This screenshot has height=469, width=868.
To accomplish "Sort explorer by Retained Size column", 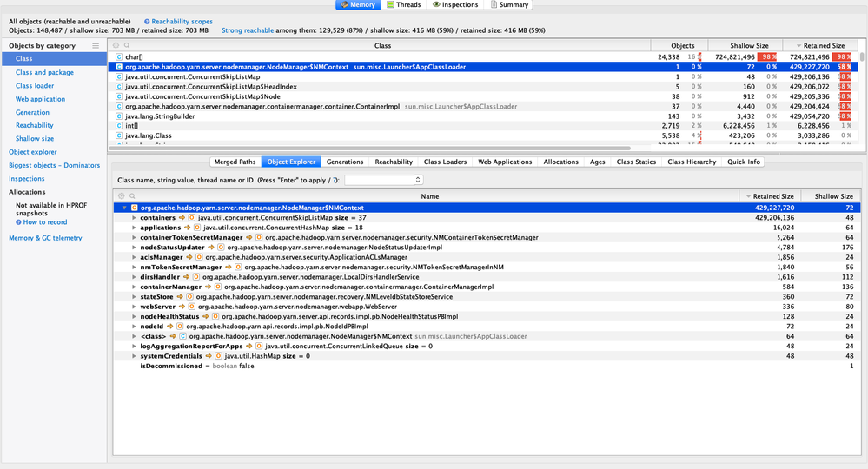I will point(770,196).
